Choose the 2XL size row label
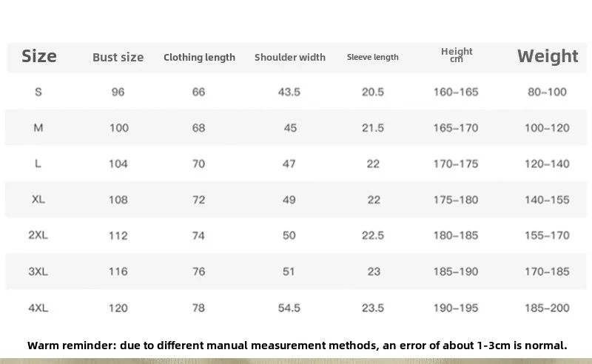 (38, 235)
